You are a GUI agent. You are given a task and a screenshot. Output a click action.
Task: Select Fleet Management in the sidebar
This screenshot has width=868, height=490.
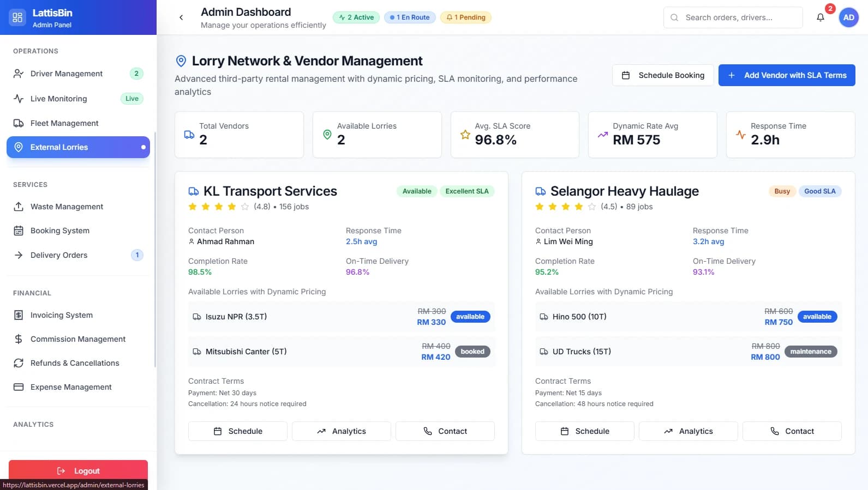pos(64,123)
